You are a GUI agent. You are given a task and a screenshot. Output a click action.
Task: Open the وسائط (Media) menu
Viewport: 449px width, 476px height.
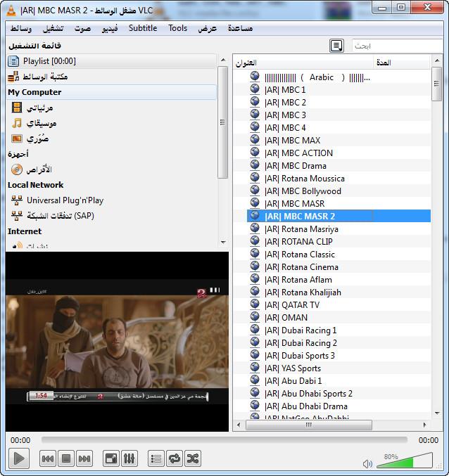point(21,28)
